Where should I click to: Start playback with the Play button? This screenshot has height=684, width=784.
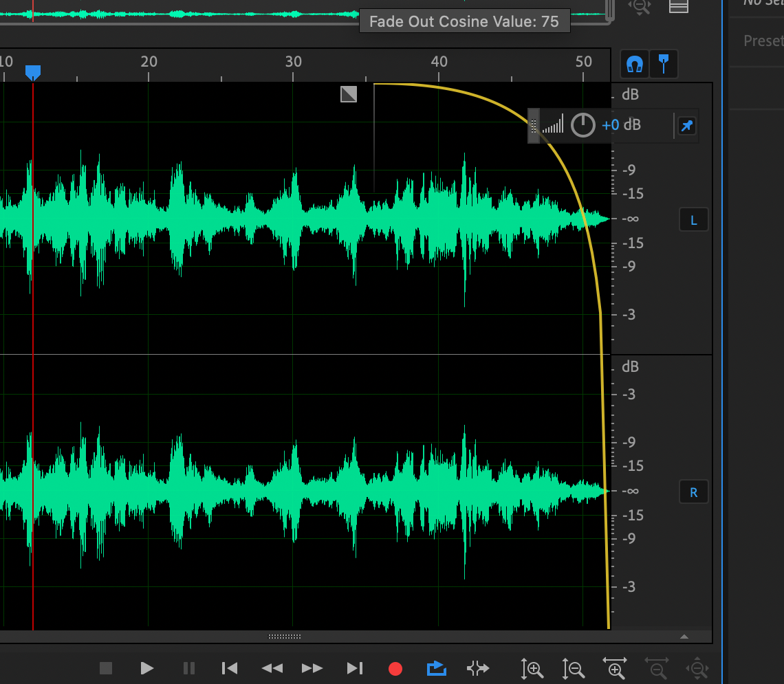pos(146,668)
